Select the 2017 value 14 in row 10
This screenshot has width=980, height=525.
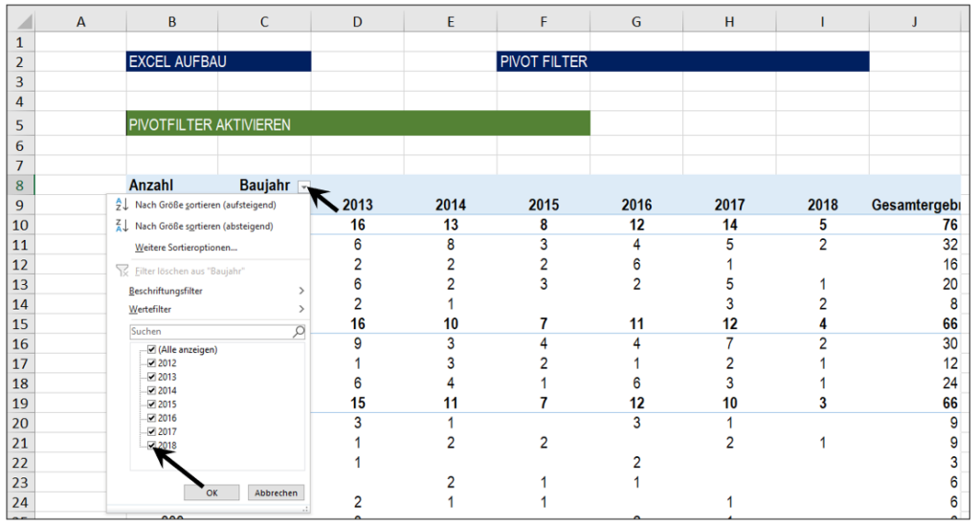[x=729, y=225]
